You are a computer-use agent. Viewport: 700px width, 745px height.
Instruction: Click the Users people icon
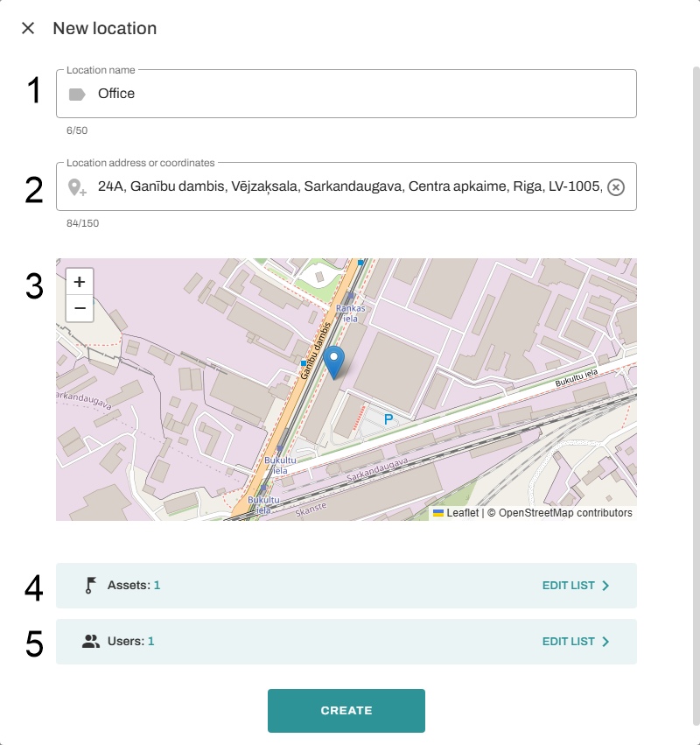[x=91, y=641]
